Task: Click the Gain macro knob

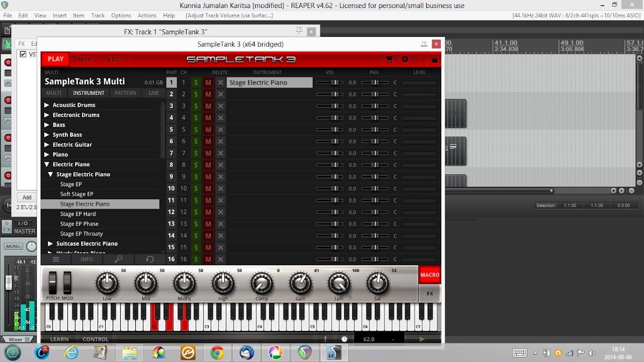Action: (300, 284)
